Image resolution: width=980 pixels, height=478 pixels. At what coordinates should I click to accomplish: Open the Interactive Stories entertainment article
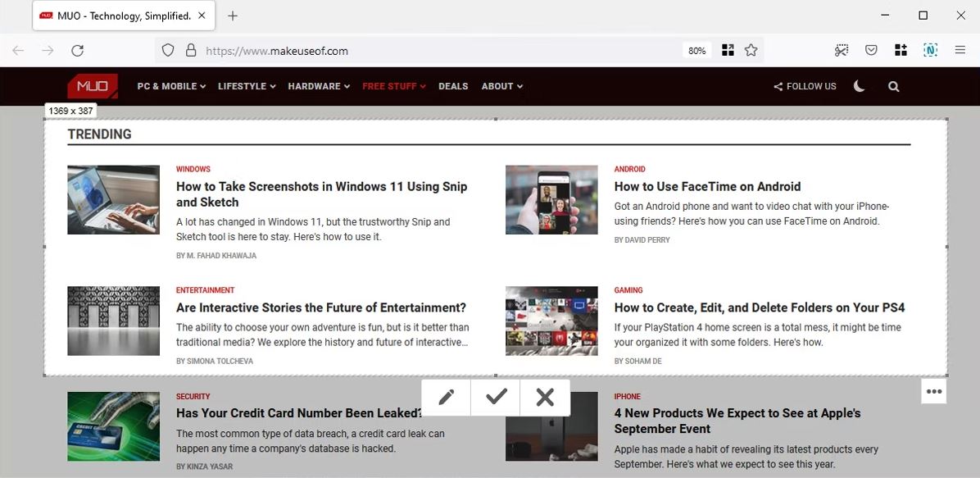coord(321,307)
